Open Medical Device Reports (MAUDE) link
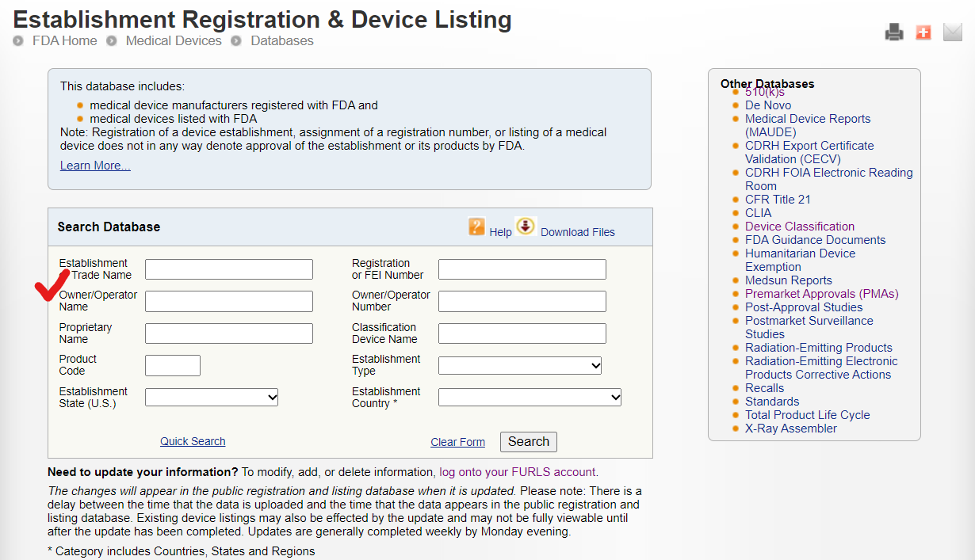Image resolution: width=975 pixels, height=560 pixels. (808, 125)
